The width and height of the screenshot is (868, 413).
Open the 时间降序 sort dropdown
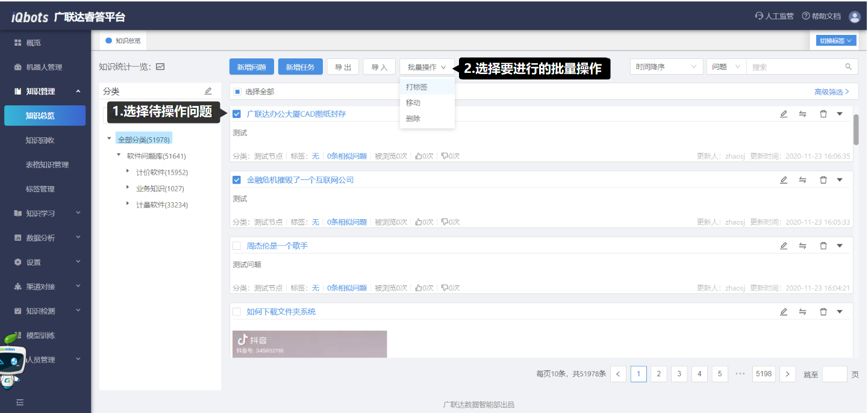[667, 67]
